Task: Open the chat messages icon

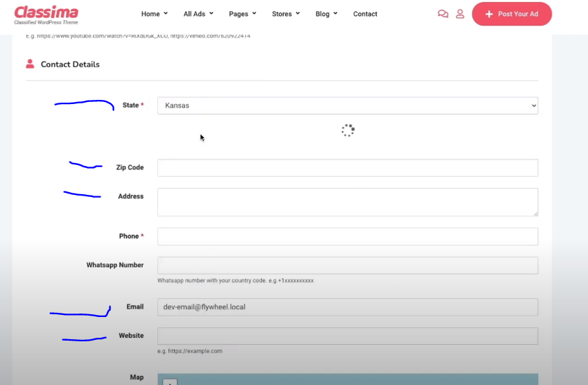Action: (x=443, y=14)
